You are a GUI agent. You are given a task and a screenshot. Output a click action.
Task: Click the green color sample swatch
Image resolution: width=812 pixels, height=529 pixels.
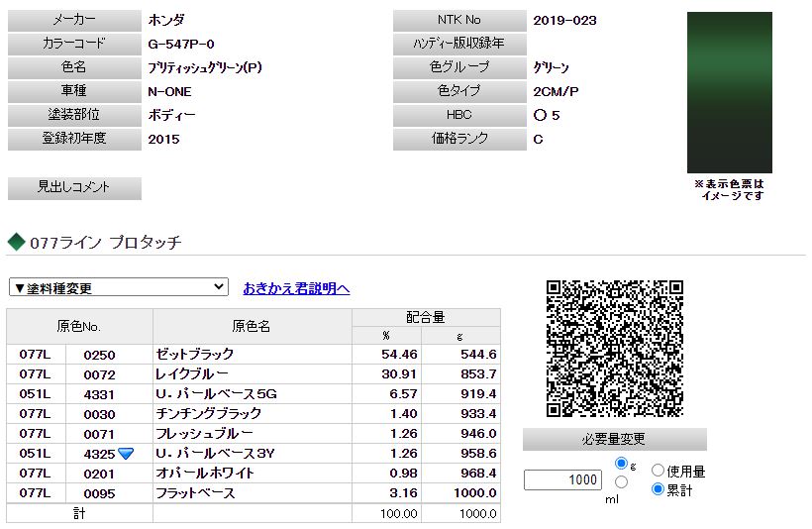tap(729, 93)
